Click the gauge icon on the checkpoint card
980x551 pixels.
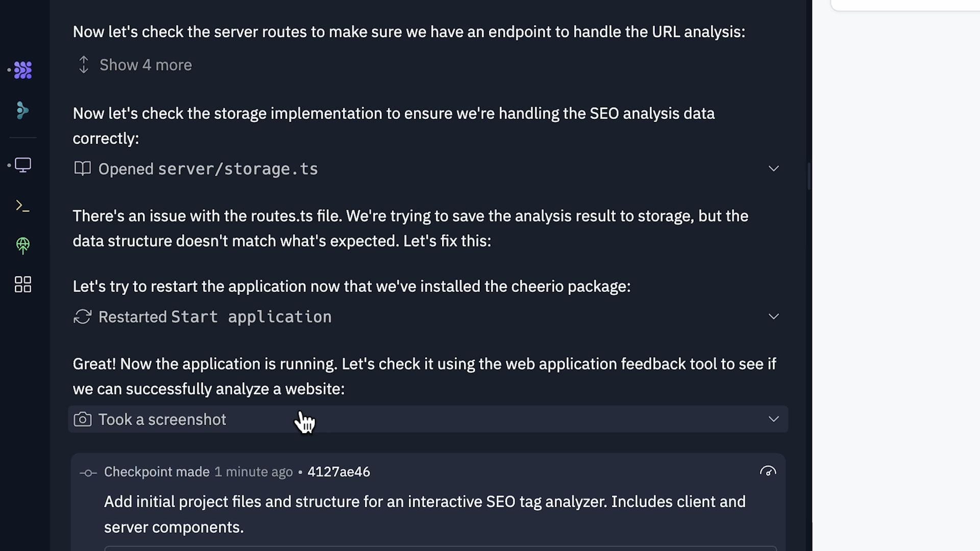click(x=768, y=471)
